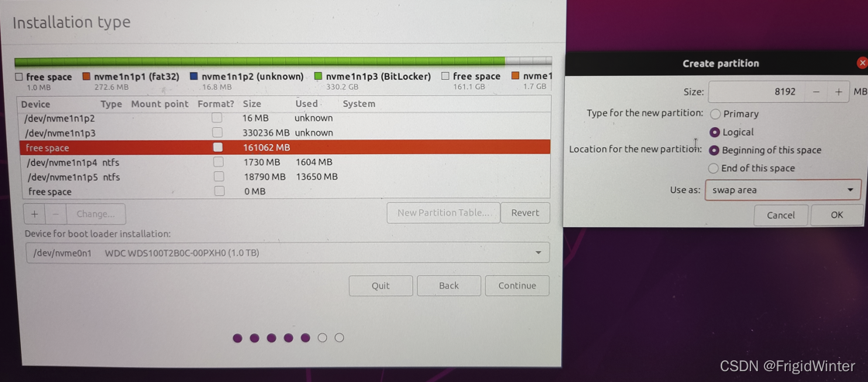Click the Quit button
Image resolution: width=868 pixels, height=382 pixels.
(x=381, y=286)
